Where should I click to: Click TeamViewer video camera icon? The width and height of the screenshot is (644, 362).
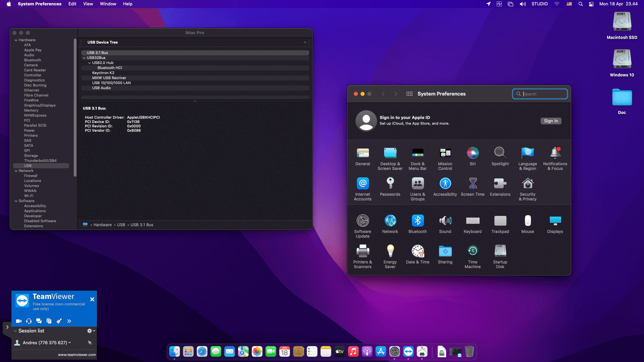pyautogui.click(x=19, y=321)
